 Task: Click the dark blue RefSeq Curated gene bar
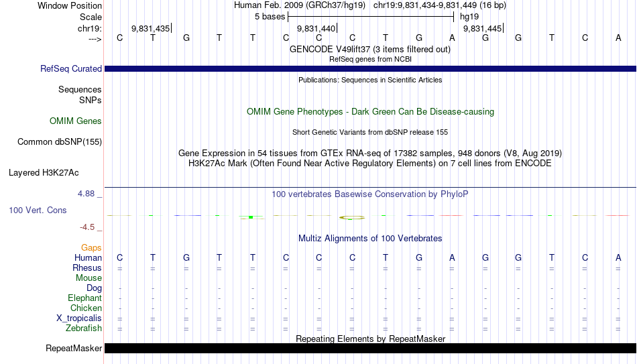(370, 68)
